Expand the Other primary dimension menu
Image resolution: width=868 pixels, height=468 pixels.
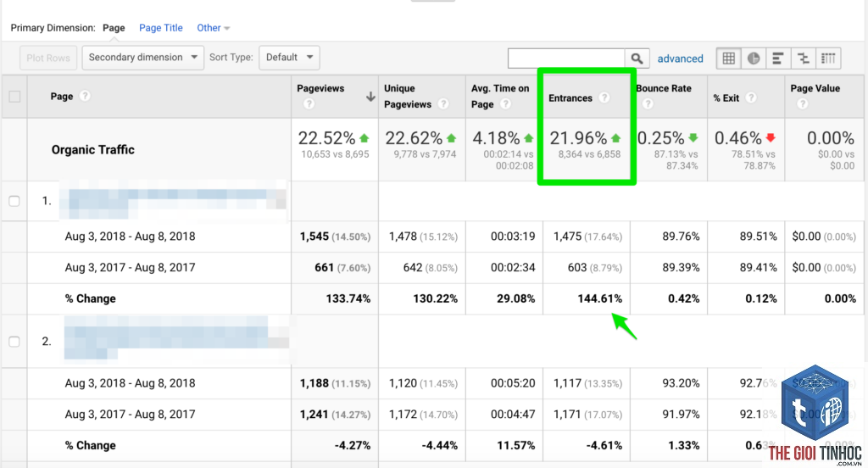(x=213, y=28)
